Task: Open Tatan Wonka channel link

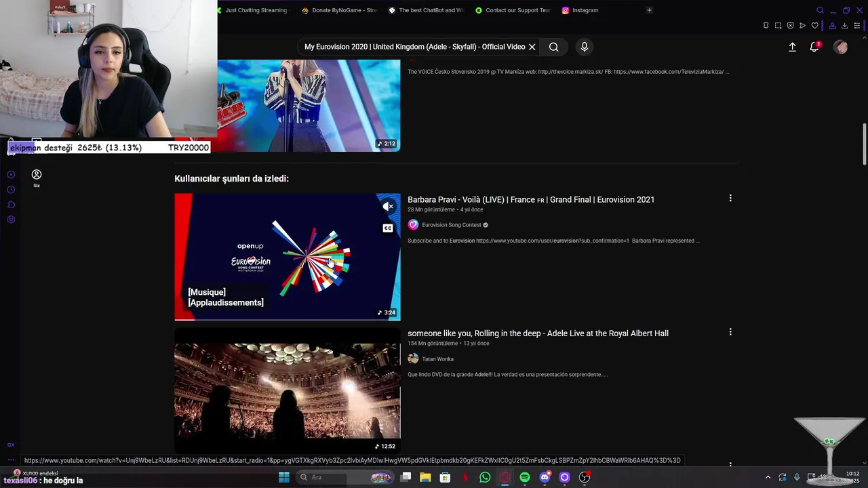Action: (x=437, y=359)
